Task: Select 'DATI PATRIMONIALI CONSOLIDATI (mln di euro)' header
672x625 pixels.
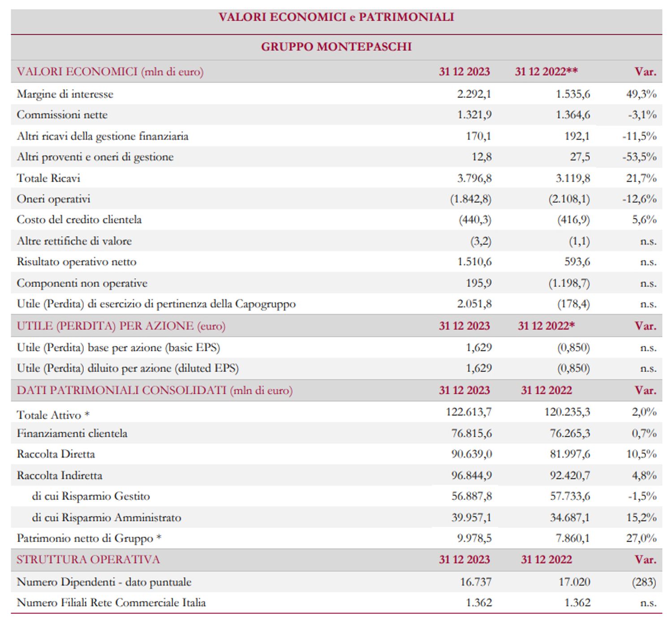Action: pos(155,390)
